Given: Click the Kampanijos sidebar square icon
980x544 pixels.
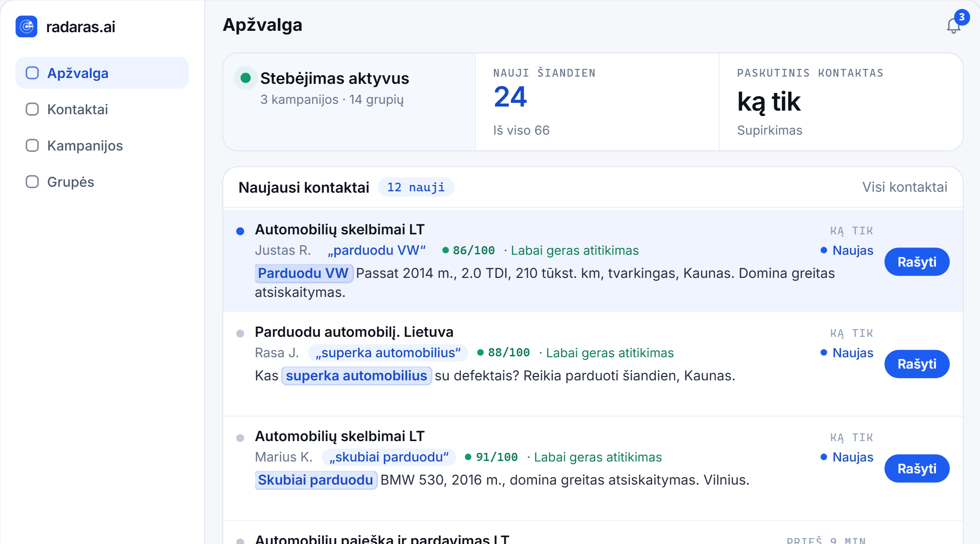Looking at the screenshot, I should pyautogui.click(x=32, y=146).
